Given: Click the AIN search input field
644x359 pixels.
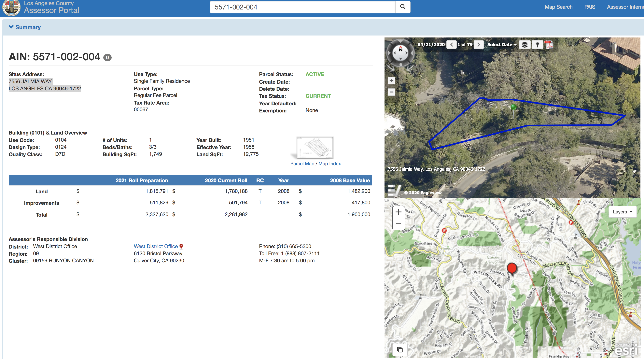Looking at the screenshot, I should click(302, 7).
